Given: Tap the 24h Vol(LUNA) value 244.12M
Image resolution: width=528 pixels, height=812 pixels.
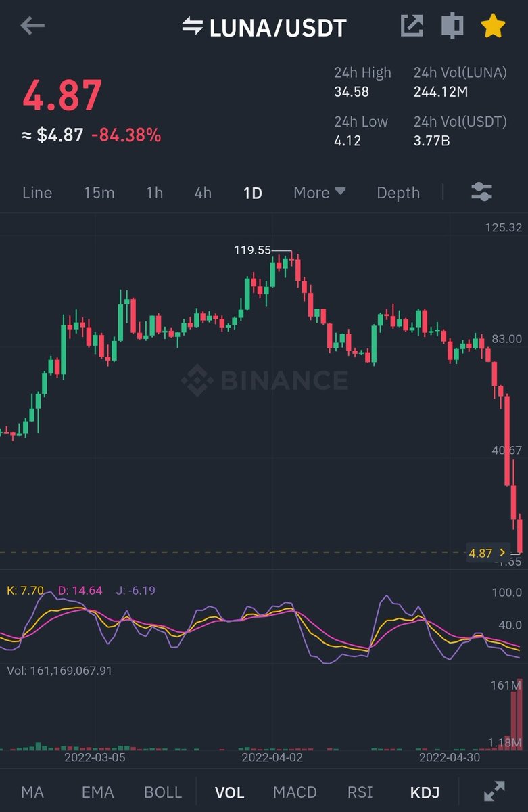Looking at the screenshot, I should 441,92.
